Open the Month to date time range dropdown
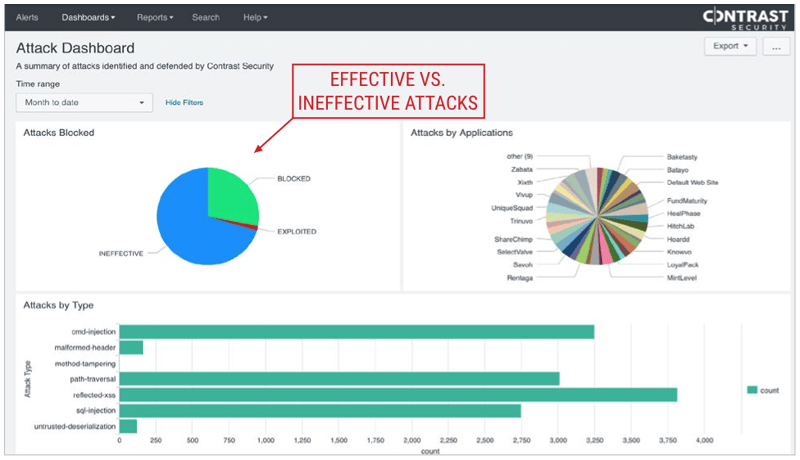The width and height of the screenshot is (800, 460). [84, 102]
